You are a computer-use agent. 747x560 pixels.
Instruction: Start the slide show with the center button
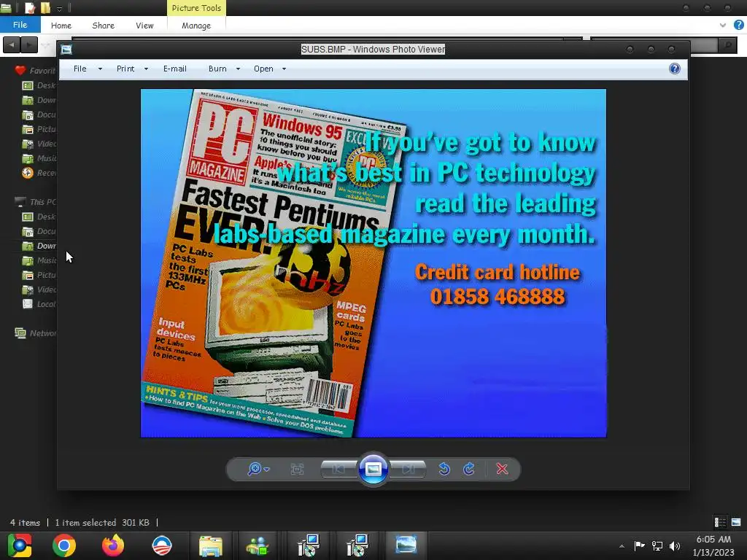pyautogui.click(x=373, y=469)
